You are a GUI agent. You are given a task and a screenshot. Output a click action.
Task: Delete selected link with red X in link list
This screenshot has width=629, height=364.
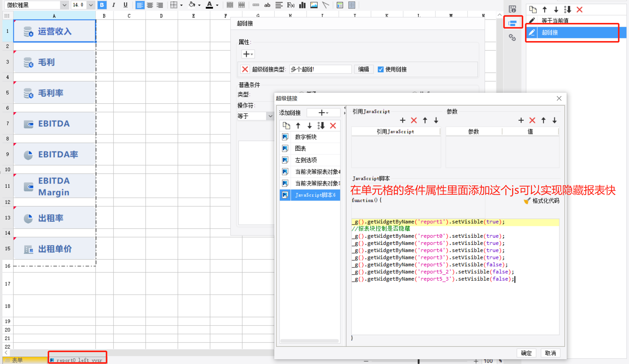333,126
